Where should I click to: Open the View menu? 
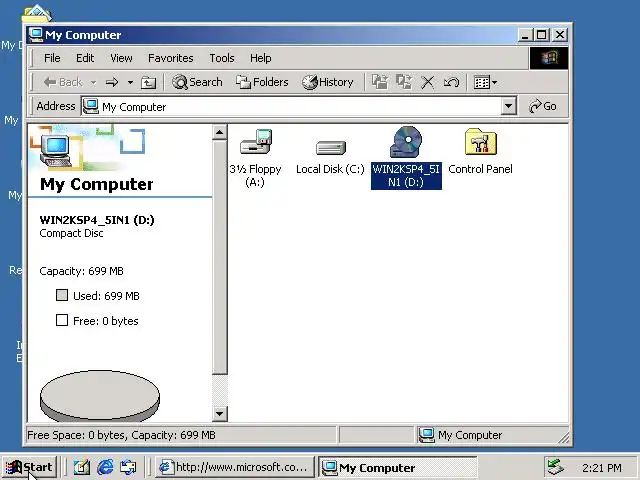point(121,58)
